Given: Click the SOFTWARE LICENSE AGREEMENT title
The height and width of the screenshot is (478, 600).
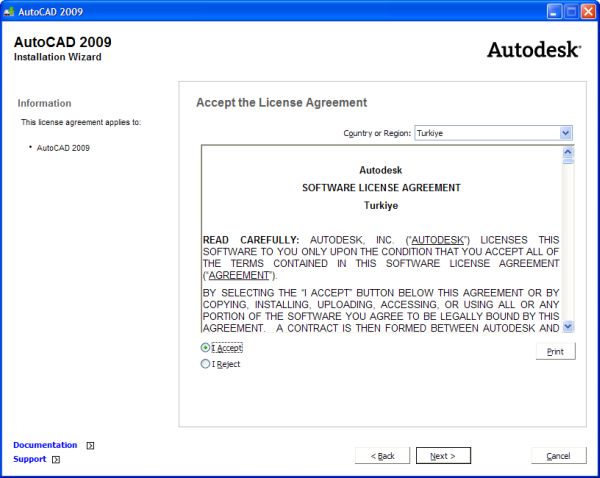Looking at the screenshot, I should (381, 188).
